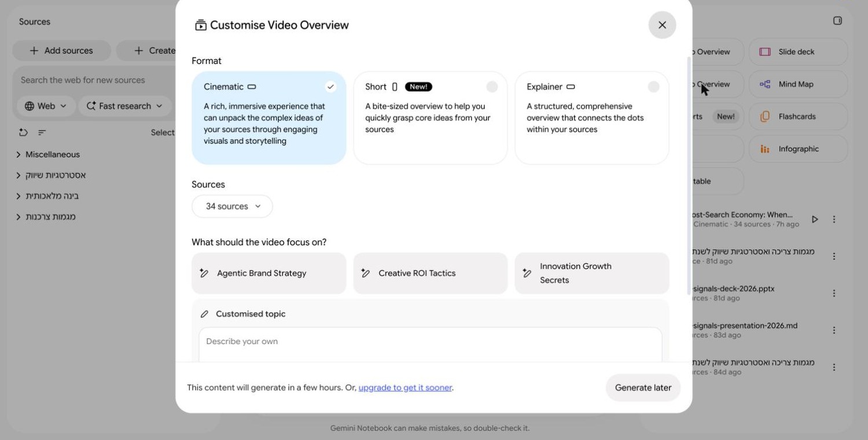This screenshot has height=440, width=868.
Task: Open more options for signals-deck-2026.pptx
Action: tap(834, 293)
